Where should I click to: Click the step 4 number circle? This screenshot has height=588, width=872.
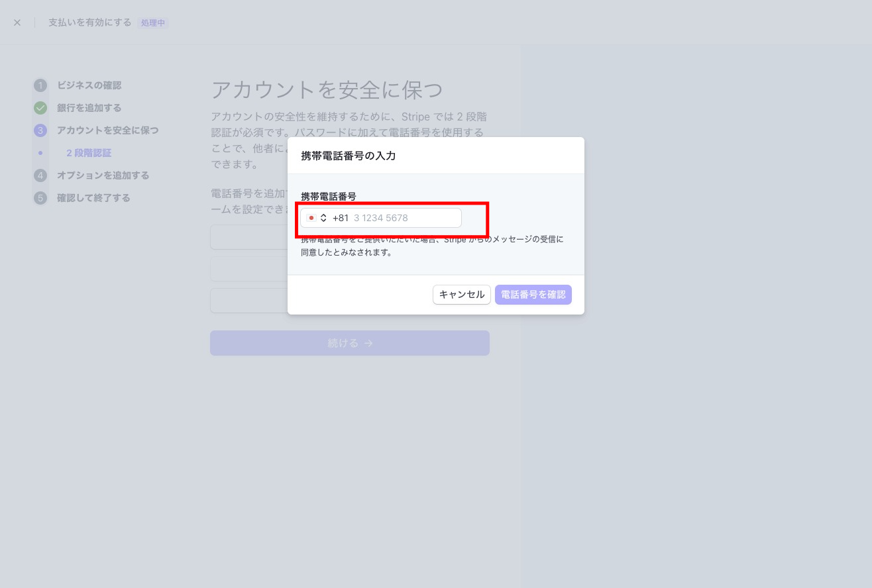(x=40, y=175)
